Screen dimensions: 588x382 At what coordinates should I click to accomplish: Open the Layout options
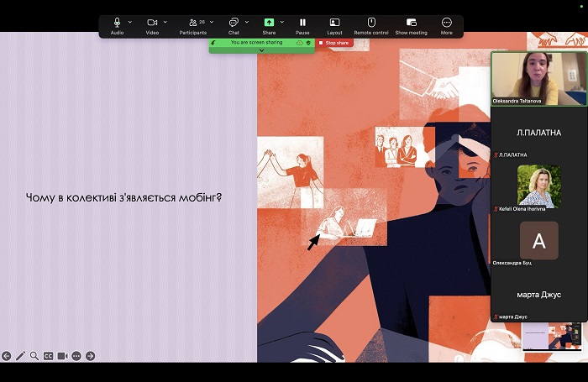(x=334, y=23)
